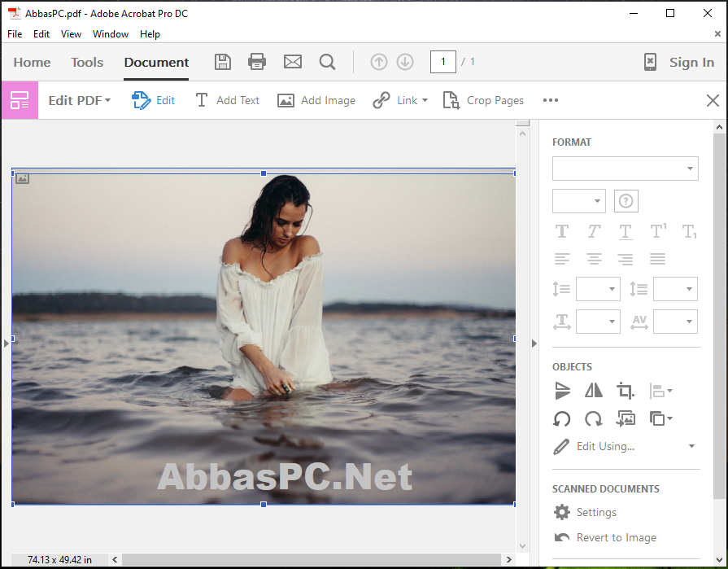Align text center
This screenshot has width=728, height=569.
[x=594, y=258]
